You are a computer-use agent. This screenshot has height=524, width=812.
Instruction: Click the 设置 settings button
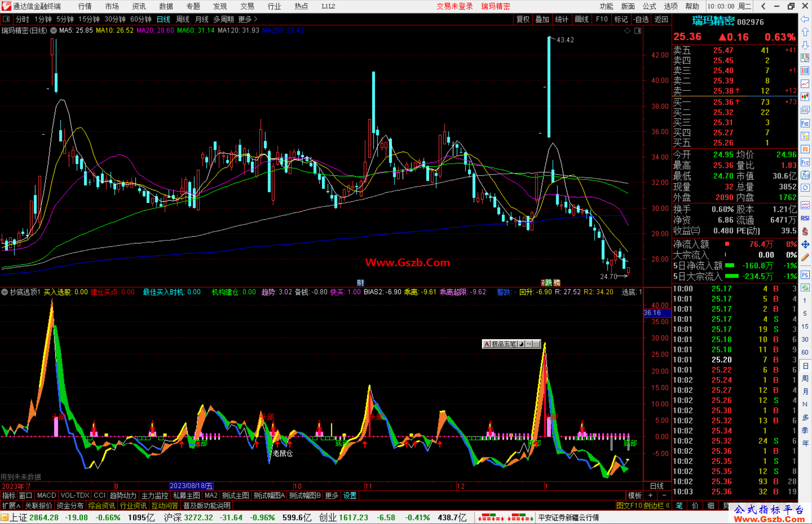350,495
